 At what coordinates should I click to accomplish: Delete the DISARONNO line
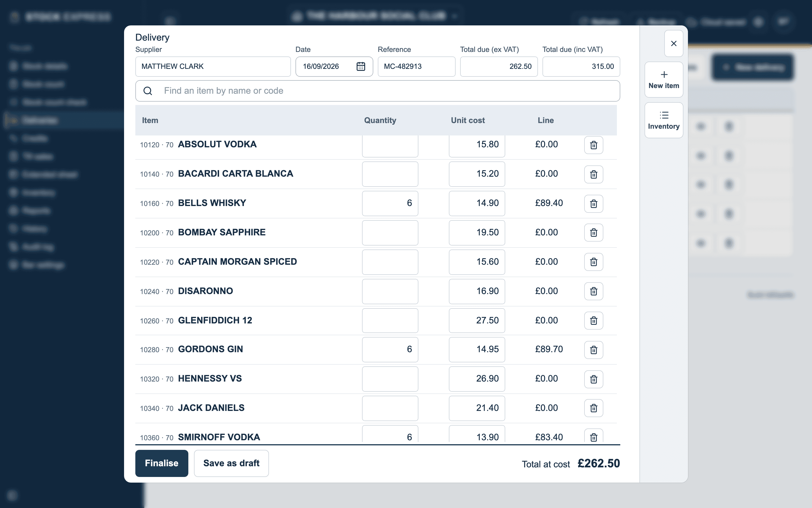tap(593, 291)
